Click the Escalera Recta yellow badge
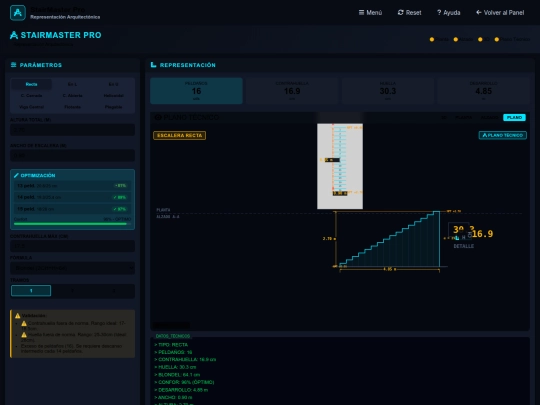Screen dimensions: 540x405 [179, 135]
